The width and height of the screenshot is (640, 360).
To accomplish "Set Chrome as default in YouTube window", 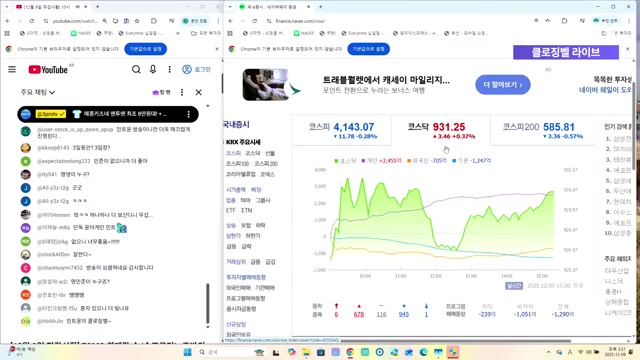I will click(145, 49).
